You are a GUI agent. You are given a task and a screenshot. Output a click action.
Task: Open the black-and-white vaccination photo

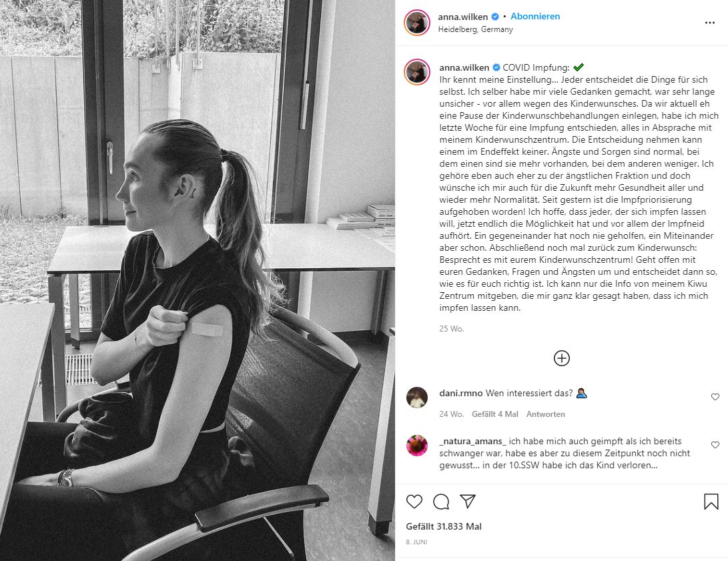(x=198, y=280)
